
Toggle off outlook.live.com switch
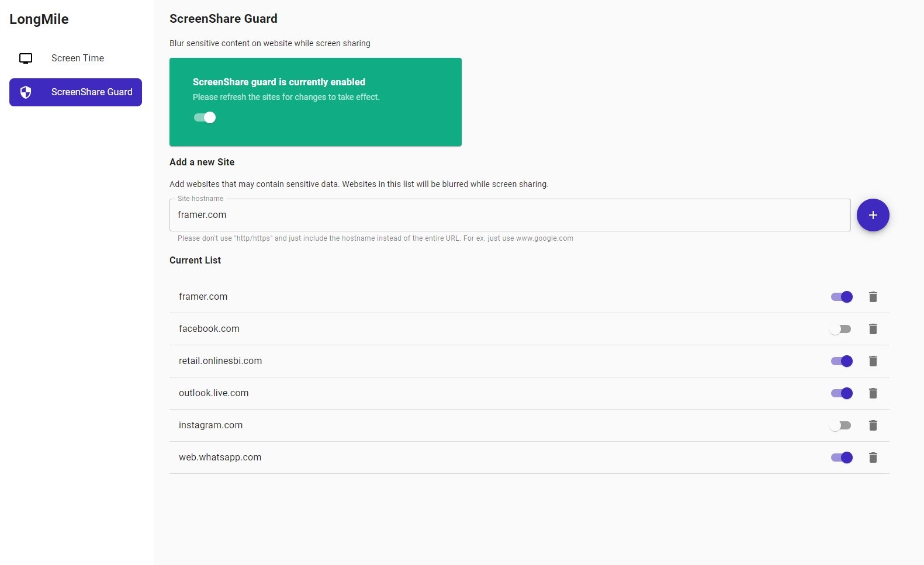pos(842,393)
